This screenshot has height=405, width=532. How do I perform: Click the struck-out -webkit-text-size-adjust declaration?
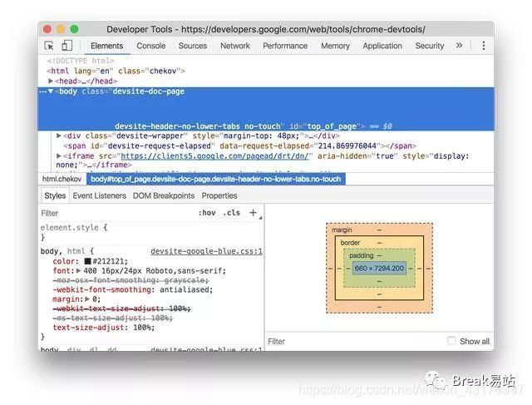[121, 309]
